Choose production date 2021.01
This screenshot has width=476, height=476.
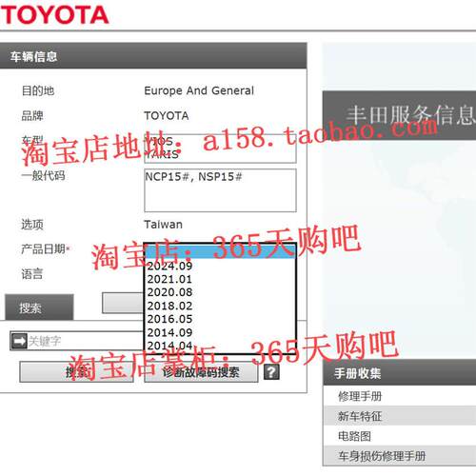click(169, 279)
